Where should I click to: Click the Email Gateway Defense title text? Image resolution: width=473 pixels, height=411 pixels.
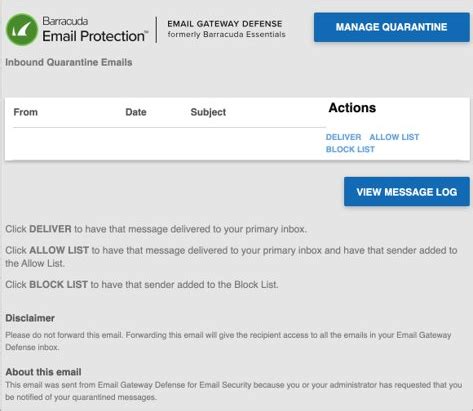coord(225,24)
